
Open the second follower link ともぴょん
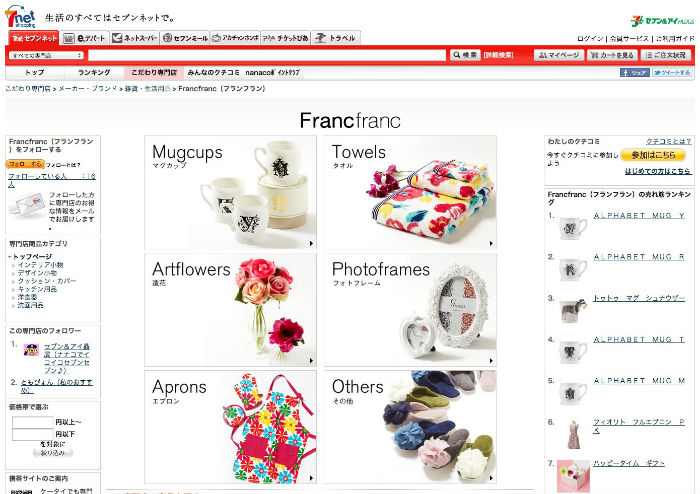[x=56, y=386]
